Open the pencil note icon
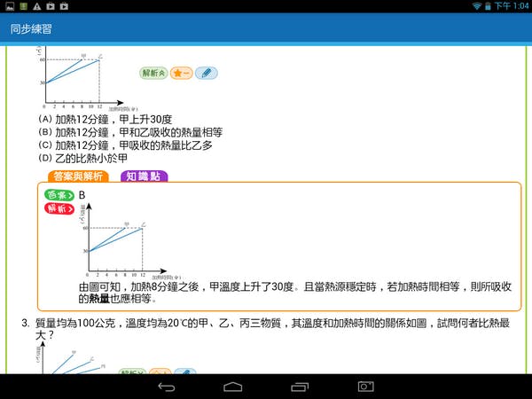 click(x=207, y=73)
